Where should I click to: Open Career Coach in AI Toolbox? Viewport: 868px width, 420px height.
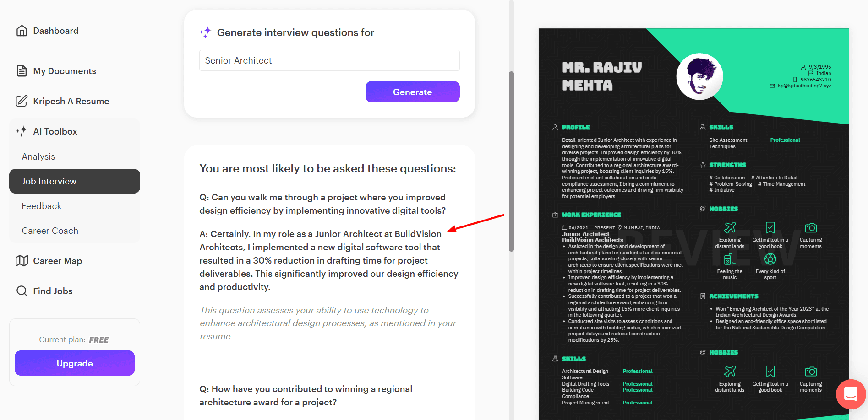pos(50,231)
